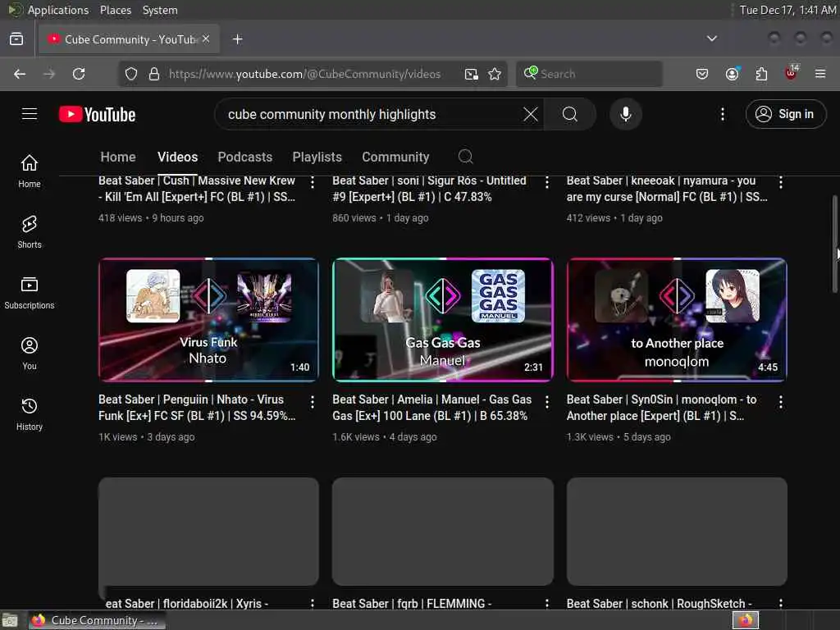Open the extensions puzzle icon
840x630 pixels.
pyautogui.click(x=761, y=74)
